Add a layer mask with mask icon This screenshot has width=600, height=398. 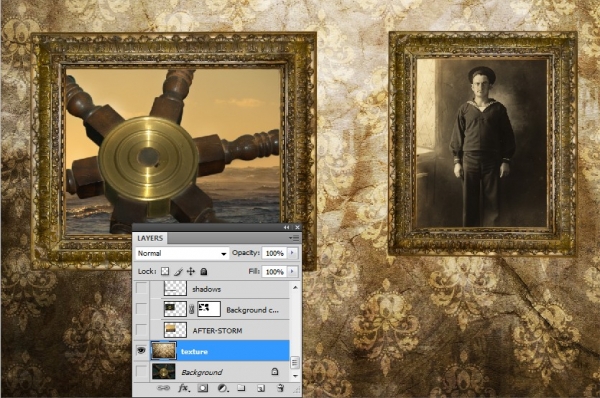203,388
